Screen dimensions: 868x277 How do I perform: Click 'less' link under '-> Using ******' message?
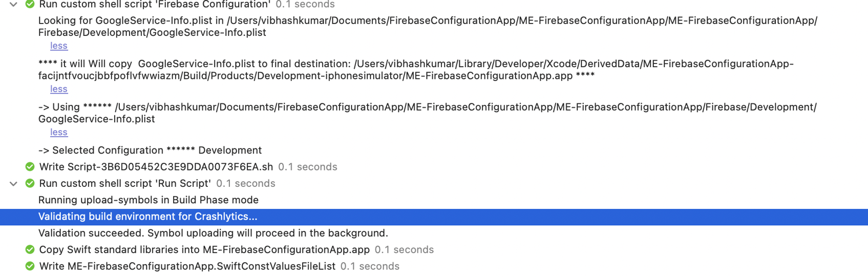[x=59, y=132]
